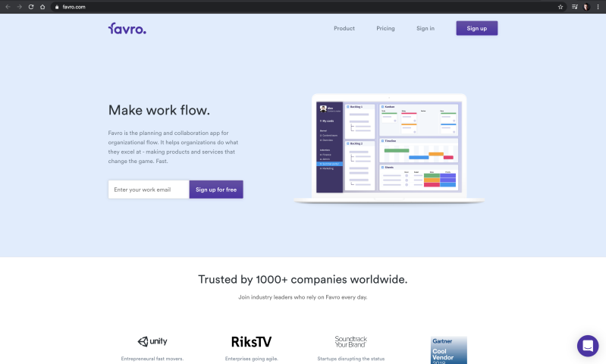Screen dimensions: 606x364
Task: Click the Favro logo
Action: coord(127,29)
